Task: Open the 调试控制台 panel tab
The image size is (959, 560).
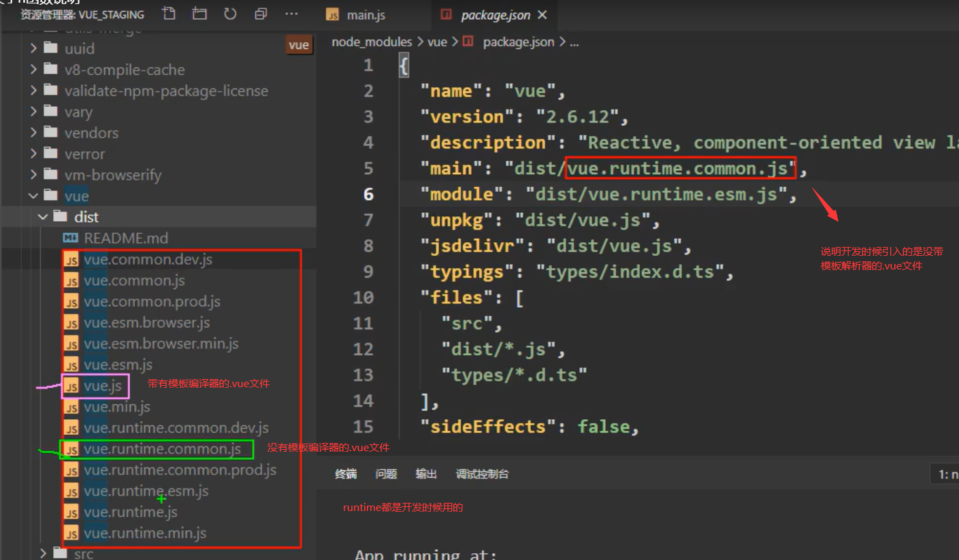Action: point(482,474)
